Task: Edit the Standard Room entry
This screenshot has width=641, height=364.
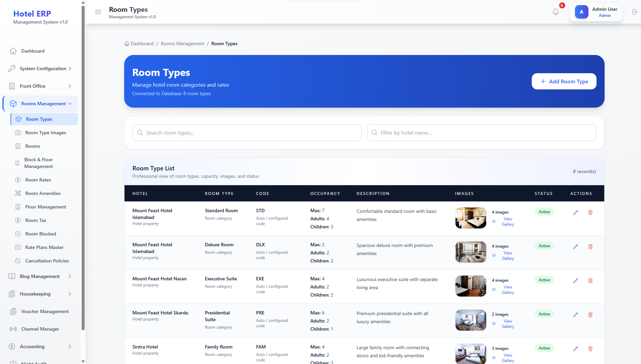Action: tap(576, 213)
